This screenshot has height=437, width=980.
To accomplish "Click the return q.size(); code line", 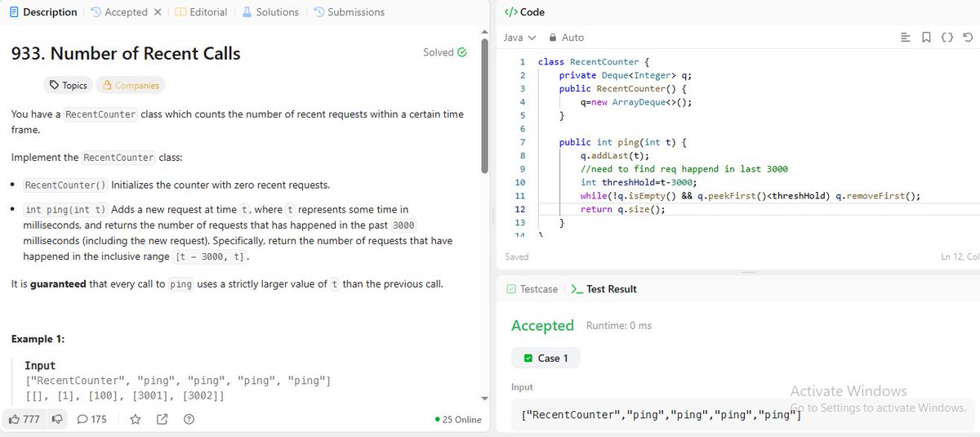I will 623,209.
